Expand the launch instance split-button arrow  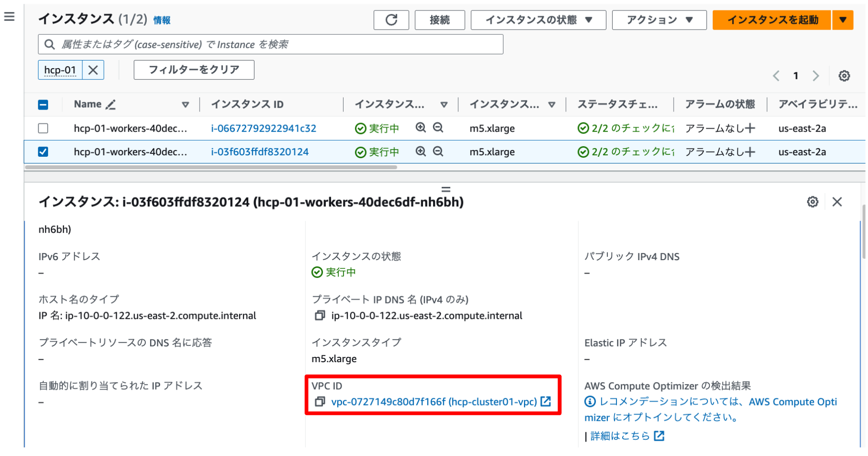click(x=843, y=20)
